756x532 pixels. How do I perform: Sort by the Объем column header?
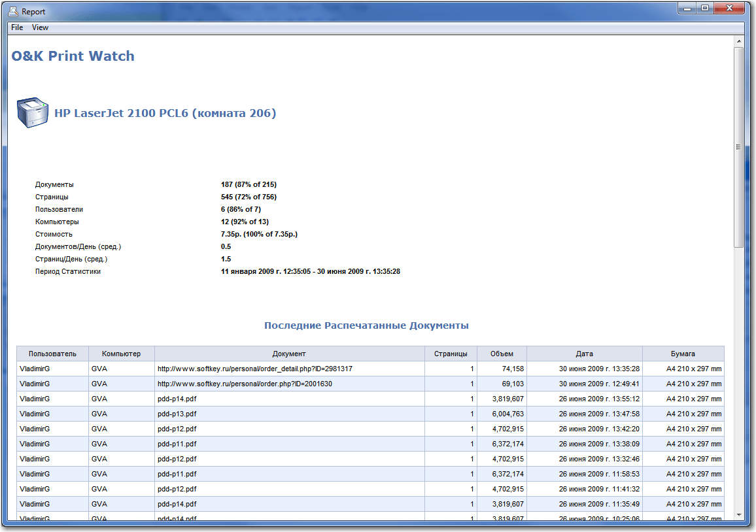[x=502, y=354]
